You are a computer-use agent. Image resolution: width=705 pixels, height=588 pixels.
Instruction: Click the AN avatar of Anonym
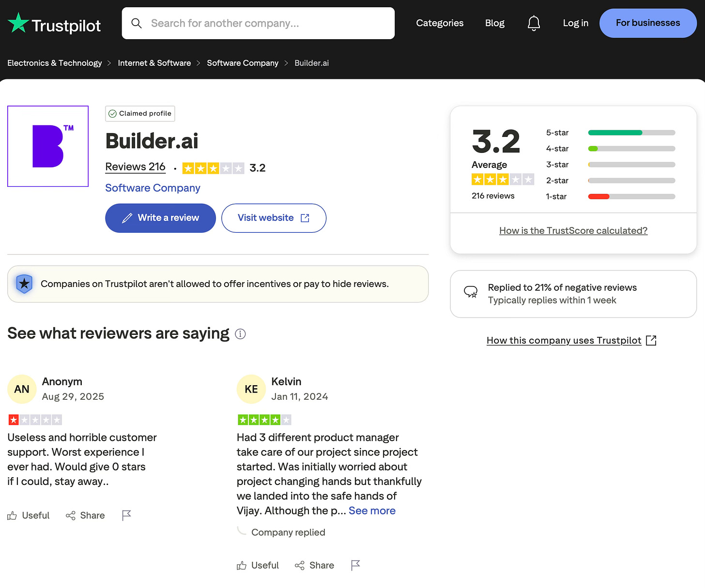pyautogui.click(x=22, y=389)
